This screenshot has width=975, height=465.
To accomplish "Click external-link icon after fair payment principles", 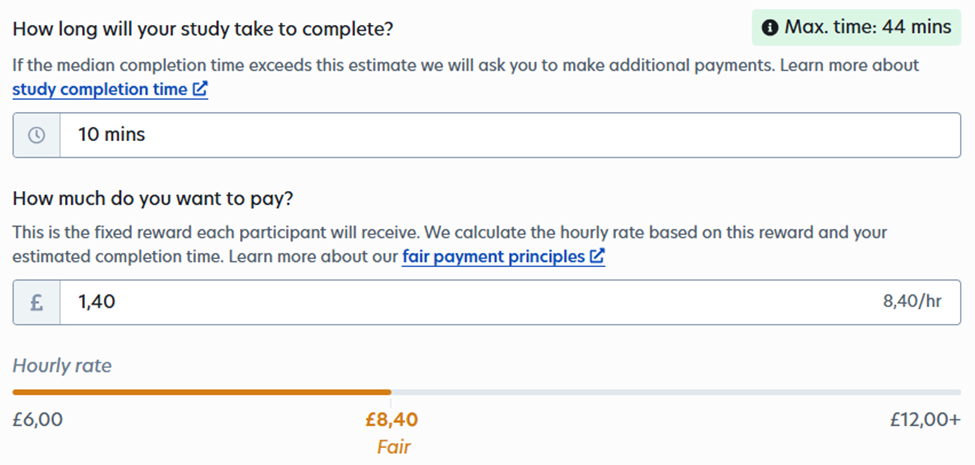I will click(597, 257).
